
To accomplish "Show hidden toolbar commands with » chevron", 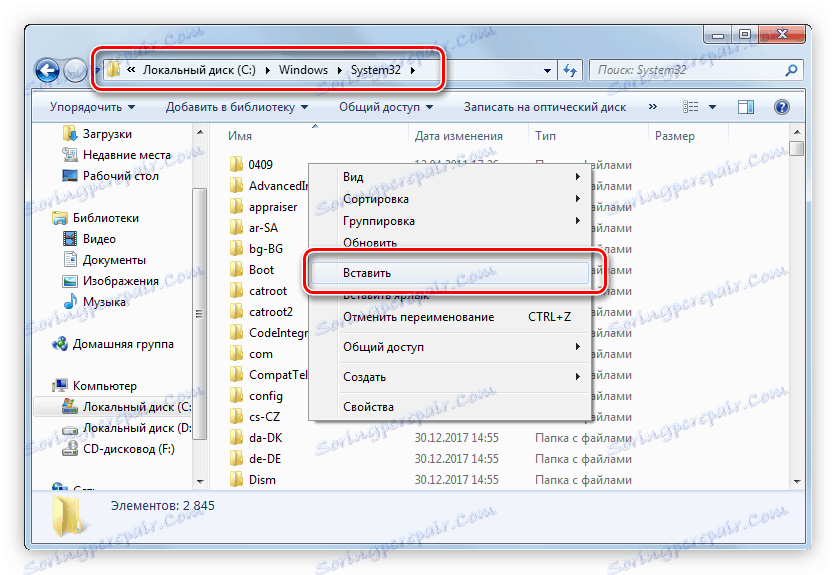I will tap(652, 107).
